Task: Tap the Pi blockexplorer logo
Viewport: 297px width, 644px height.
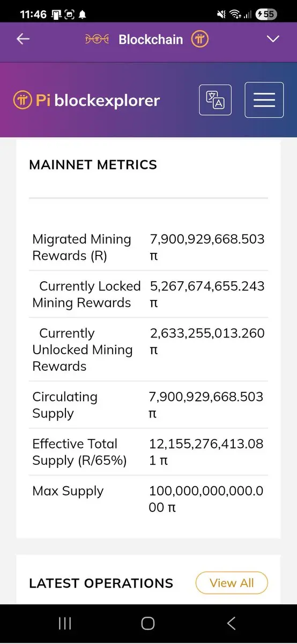Action: (86, 100)
